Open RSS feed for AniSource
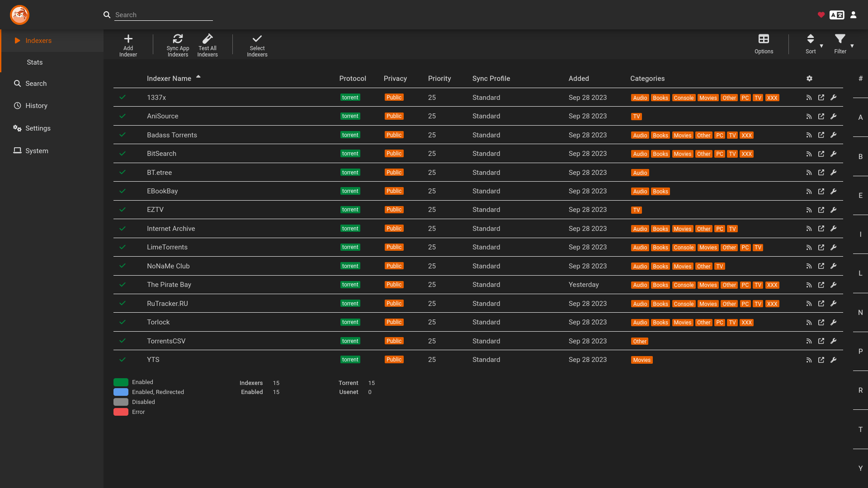 tap(809, 117)
